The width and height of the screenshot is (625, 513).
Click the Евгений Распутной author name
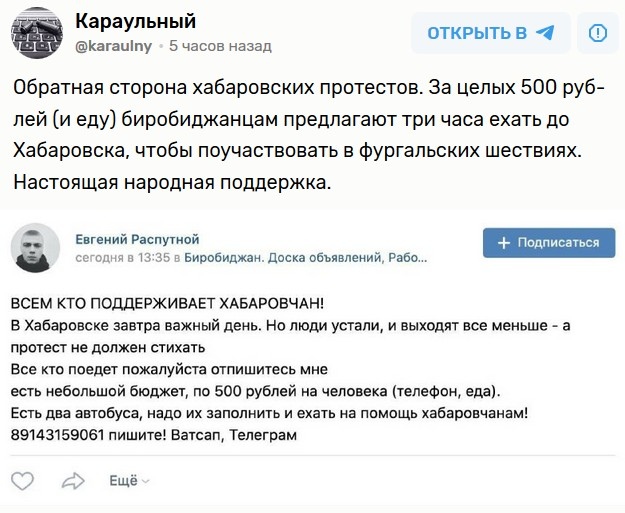pos(138,239)
